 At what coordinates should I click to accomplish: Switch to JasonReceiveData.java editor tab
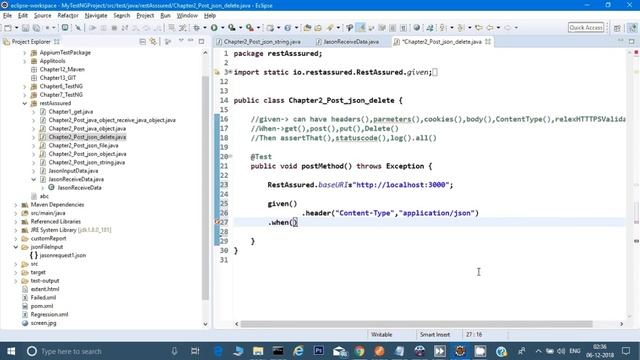(351, 42)
